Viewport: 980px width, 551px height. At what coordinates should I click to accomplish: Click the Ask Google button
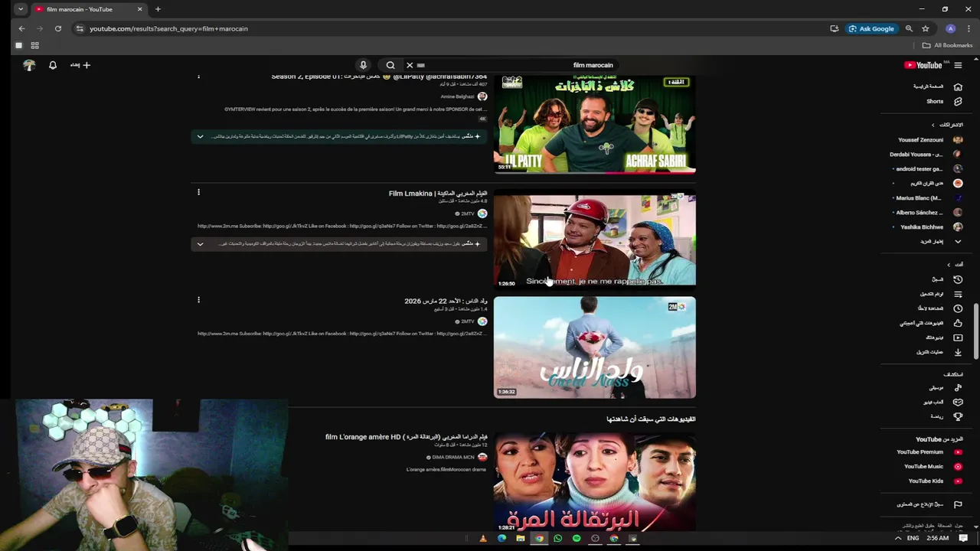coord(871,28)
